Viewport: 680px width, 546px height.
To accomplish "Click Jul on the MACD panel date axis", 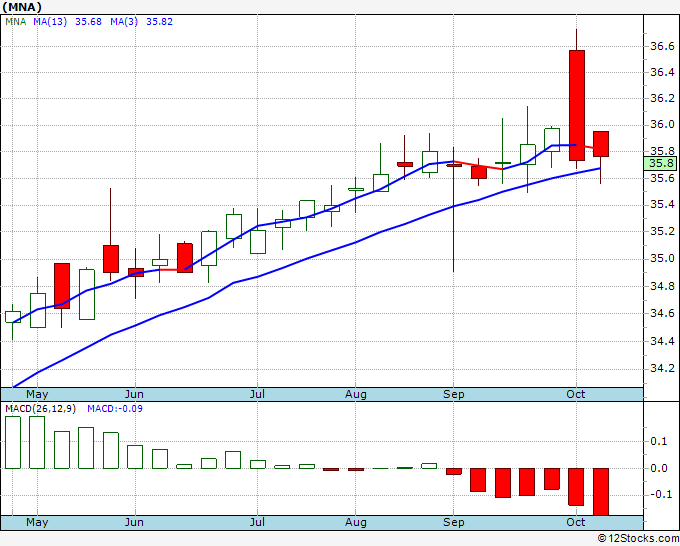I will coord(257,522).
